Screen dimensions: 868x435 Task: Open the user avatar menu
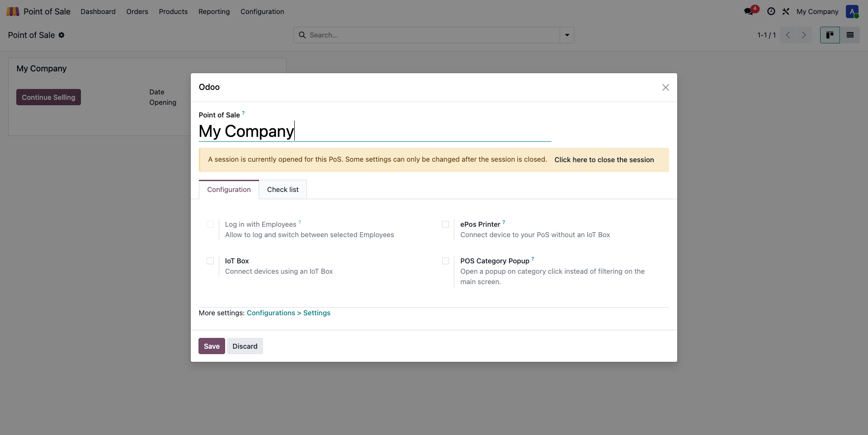pos(852,11)
